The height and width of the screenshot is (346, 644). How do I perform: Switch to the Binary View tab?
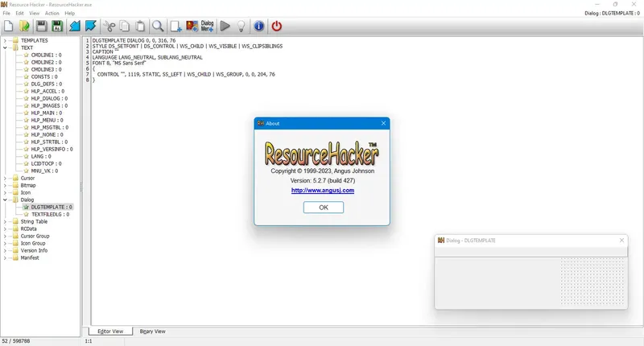click(x=152, y=332)
